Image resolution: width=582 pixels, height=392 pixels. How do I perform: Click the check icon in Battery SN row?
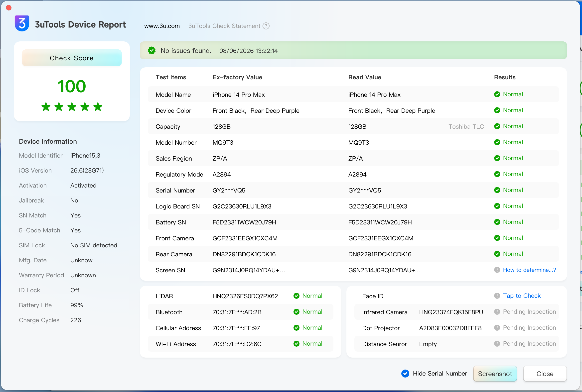[497, 222]
